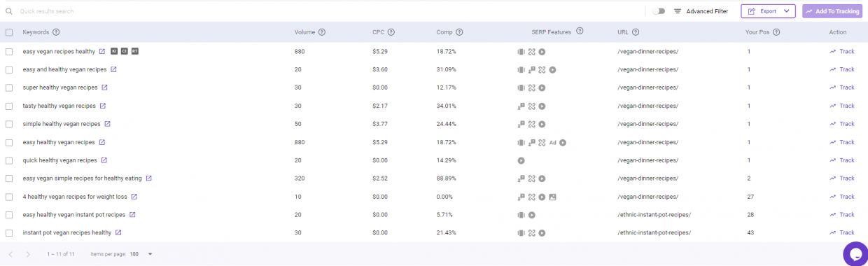This screenshot has height=266, width=868.
Task: Click the Comp column help icon
Action: [x=459, y=32]
